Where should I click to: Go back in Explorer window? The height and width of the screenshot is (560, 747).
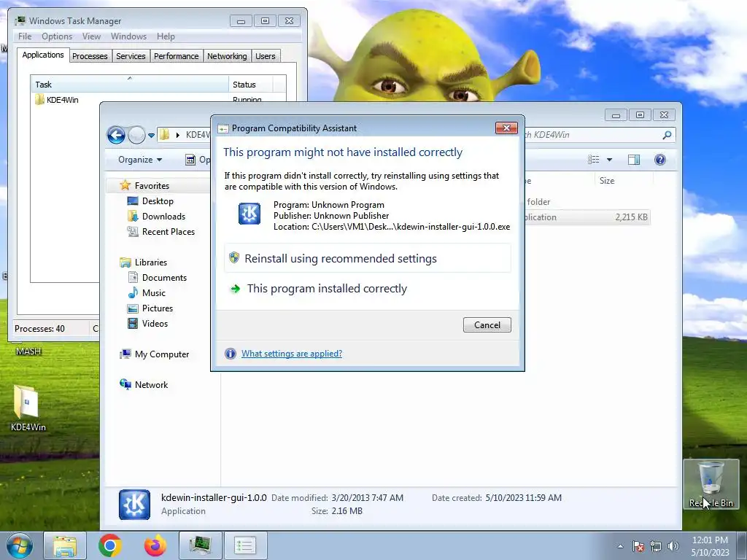tap(116, 135)
